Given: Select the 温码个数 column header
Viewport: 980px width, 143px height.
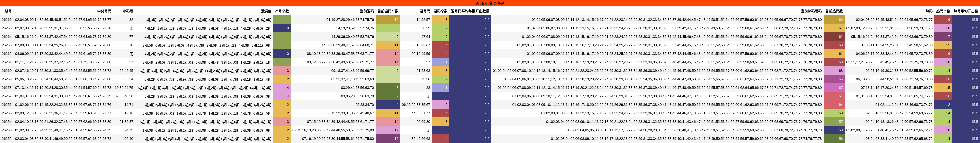Looking at the screenshot, I should coord(441,11).
